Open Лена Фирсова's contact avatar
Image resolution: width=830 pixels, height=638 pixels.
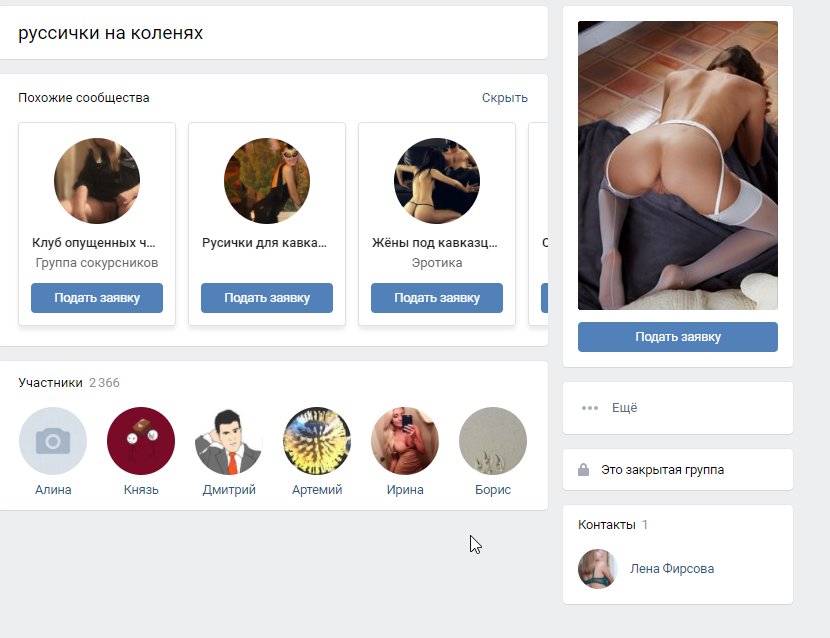tap(598, 569)
